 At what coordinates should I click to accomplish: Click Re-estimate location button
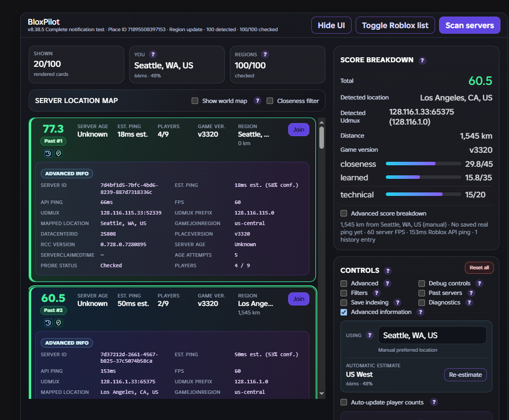click(x=465, y=375)
